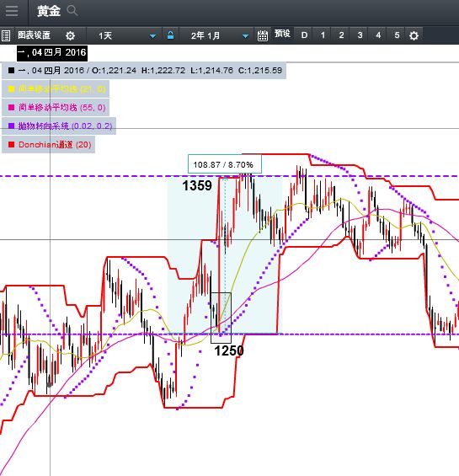Select preset 4

(x=378, y=35)
